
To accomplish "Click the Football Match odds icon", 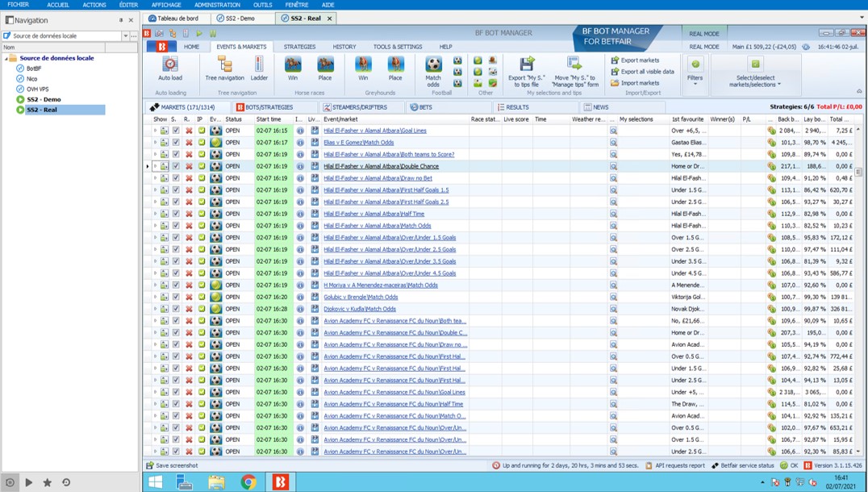I will point(433,65).
